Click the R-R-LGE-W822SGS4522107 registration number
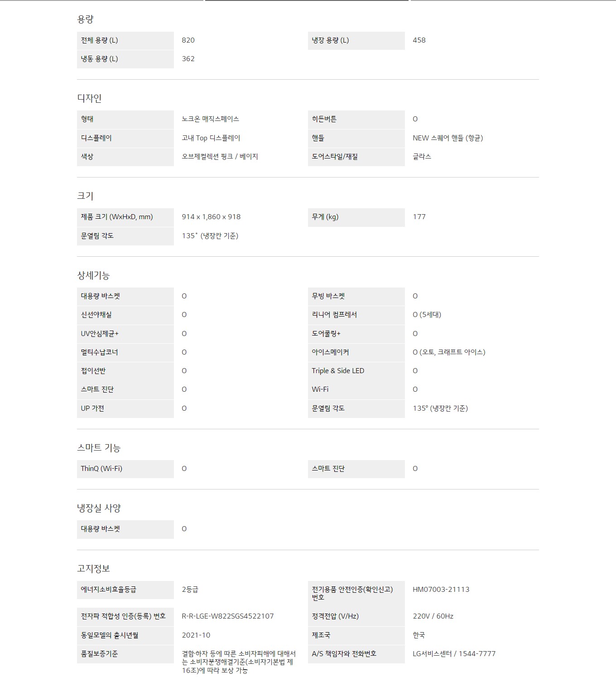The height and width of the screenshot is (691, 616). point(227,616)
